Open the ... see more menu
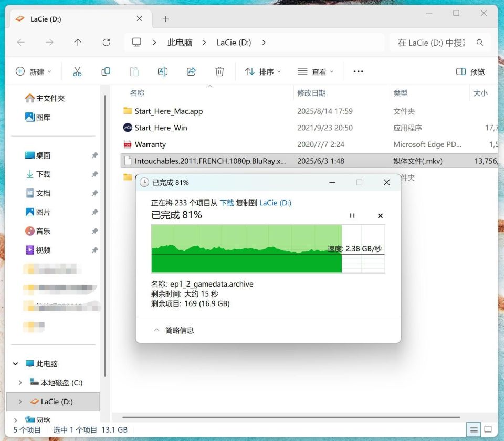 point(358,71)
